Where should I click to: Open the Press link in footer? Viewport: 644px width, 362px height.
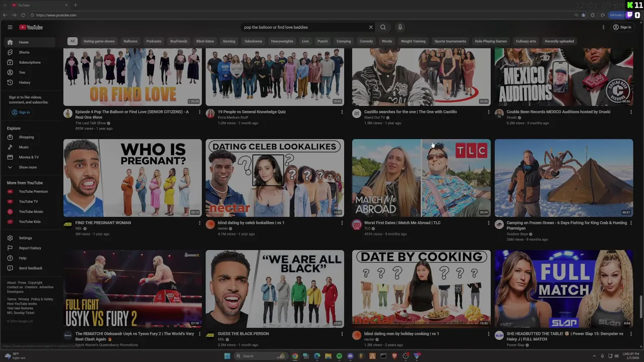click(x=22, y=283)
